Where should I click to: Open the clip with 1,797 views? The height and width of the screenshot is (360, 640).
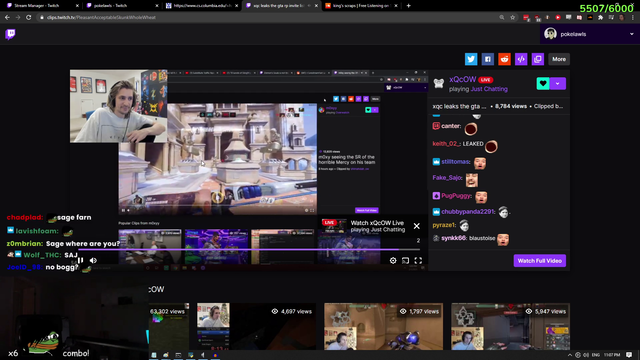click(383, 326)
